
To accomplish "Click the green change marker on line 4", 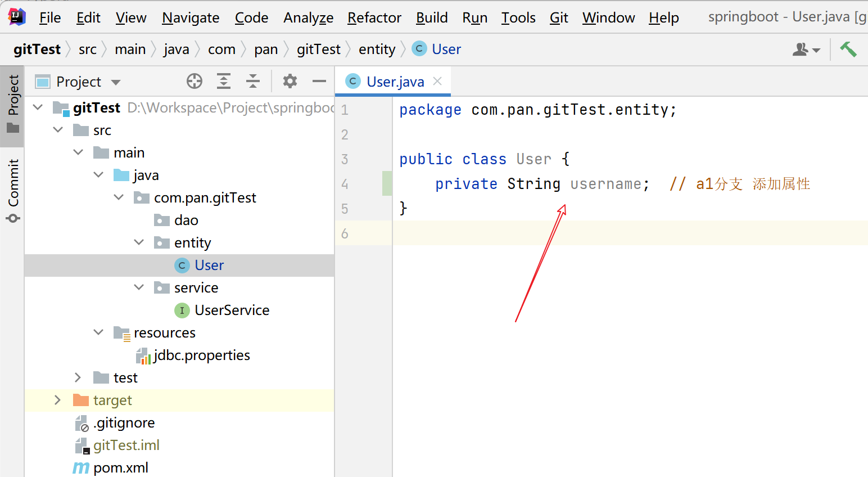I will pos(387,184).
